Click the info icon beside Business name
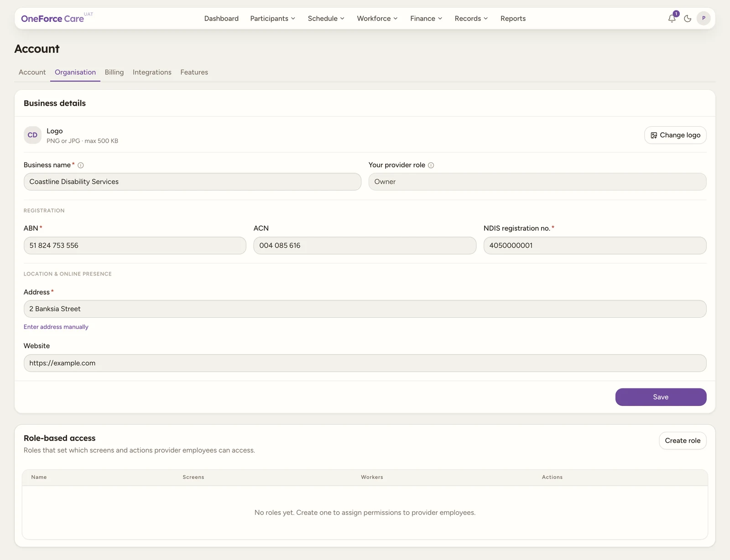The height and width of the screenshot is (560, 730). 81,165
